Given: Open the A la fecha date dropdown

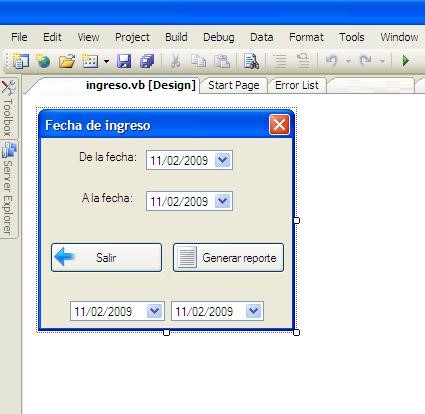Looking at the screenshot, I should click(223, 201).
